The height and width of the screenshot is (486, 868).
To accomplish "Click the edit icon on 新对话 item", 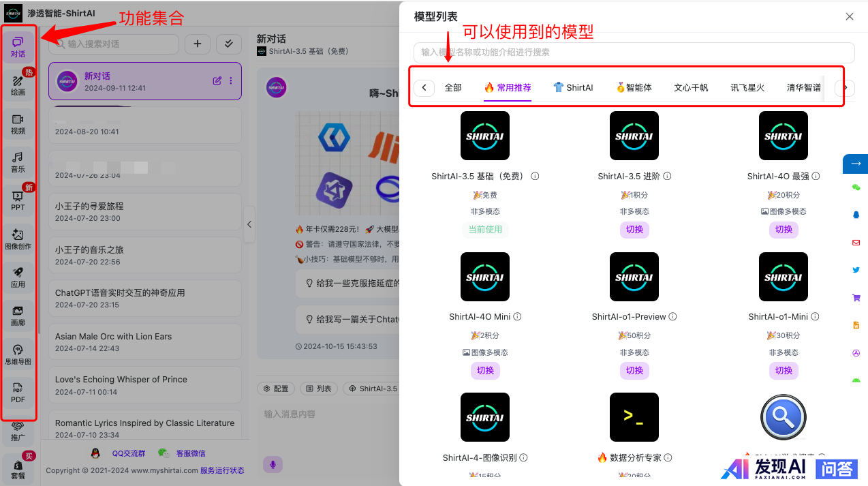I will coord(217,80).
